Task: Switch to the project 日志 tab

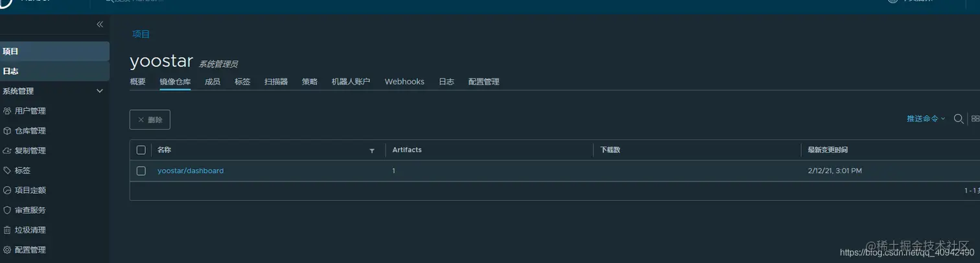Action: point(447,82)
